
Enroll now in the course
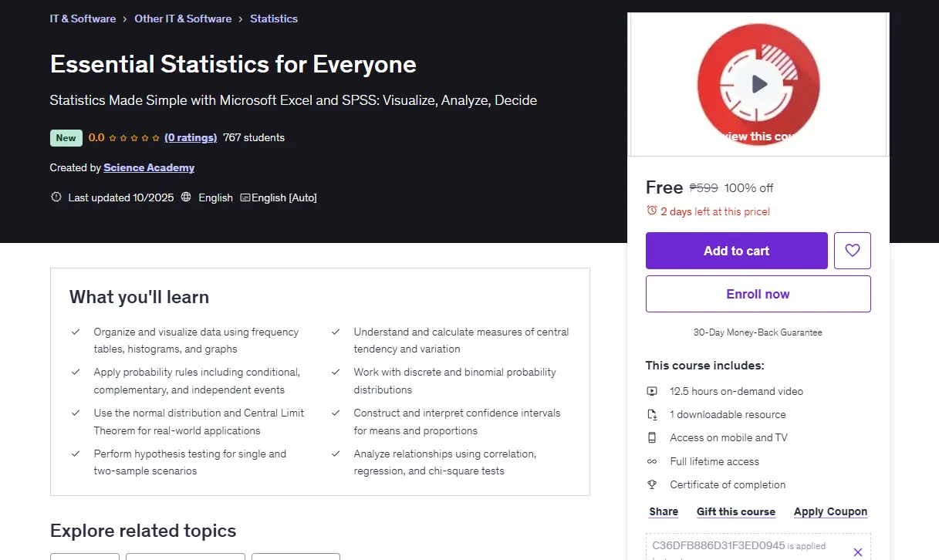pos(758,294)
